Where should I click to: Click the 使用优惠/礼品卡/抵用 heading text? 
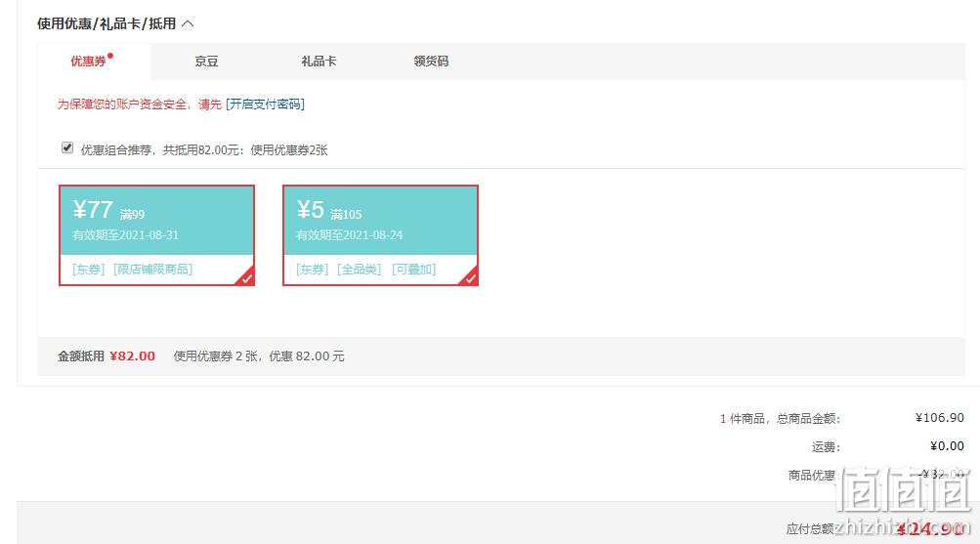(x=107, y=23)
